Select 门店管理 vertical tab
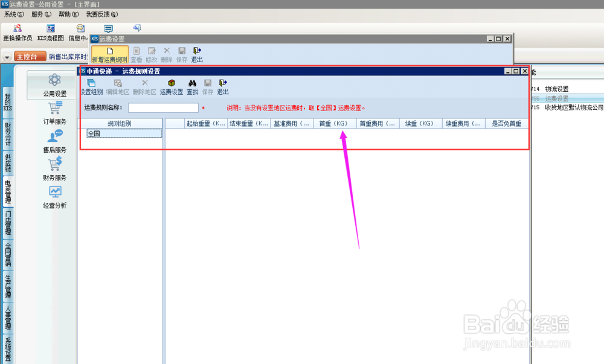This screenshot has width=604, height=364. tap(8, 223)
